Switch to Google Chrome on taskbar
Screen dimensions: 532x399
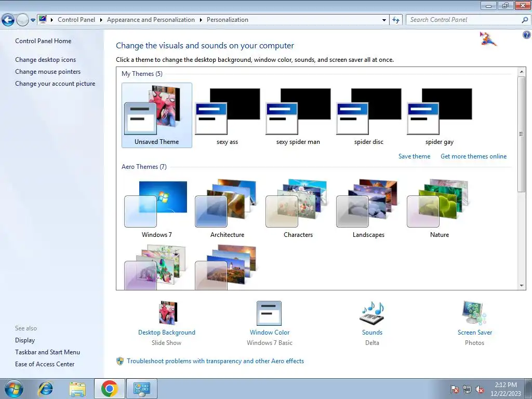109,389
